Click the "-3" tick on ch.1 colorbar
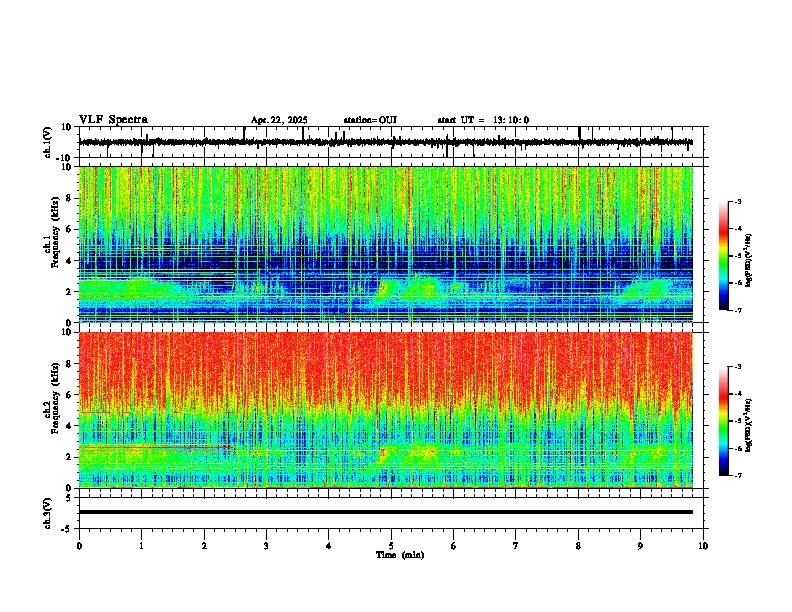 [738, 202]
